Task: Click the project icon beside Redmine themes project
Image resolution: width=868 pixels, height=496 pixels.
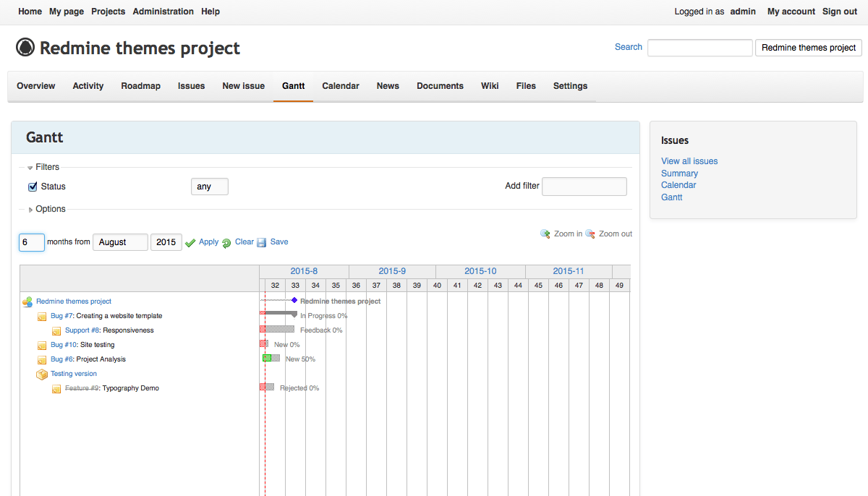Action: (27, 302)
